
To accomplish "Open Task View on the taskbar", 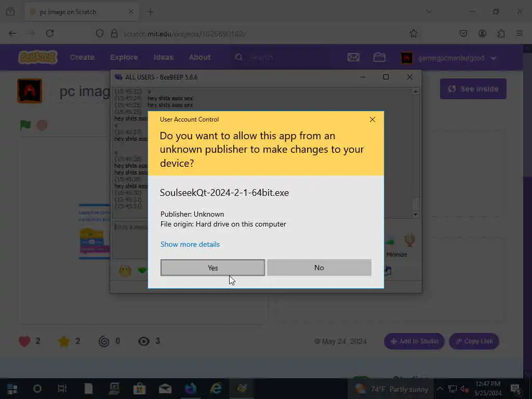I will pos(62,389).
